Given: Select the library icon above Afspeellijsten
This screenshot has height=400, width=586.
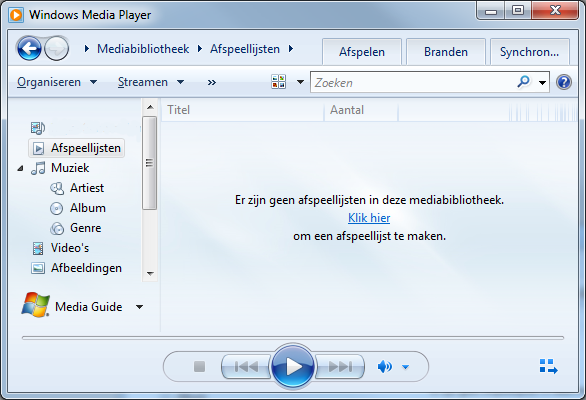Looking at the screenshot, I should [38, 128].
